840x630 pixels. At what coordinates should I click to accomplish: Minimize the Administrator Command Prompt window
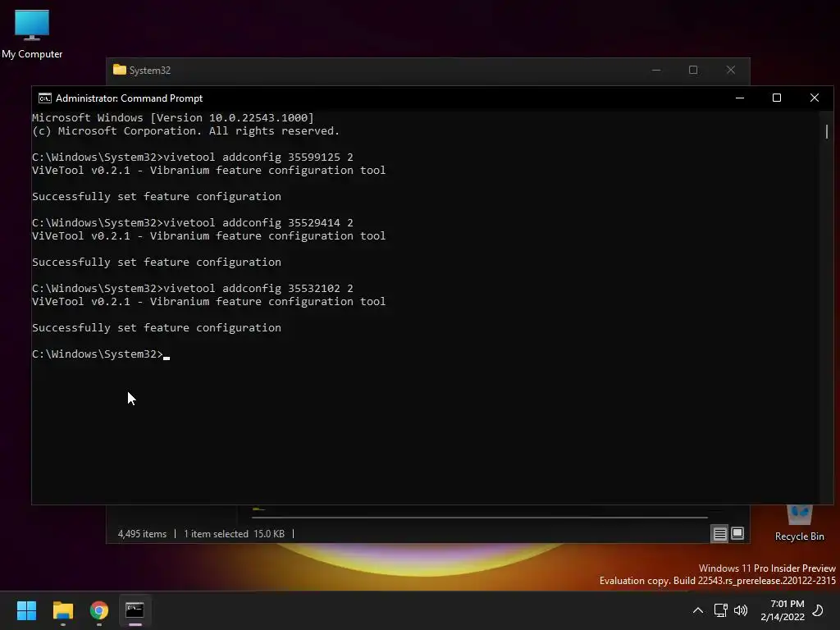click(740, 98)
